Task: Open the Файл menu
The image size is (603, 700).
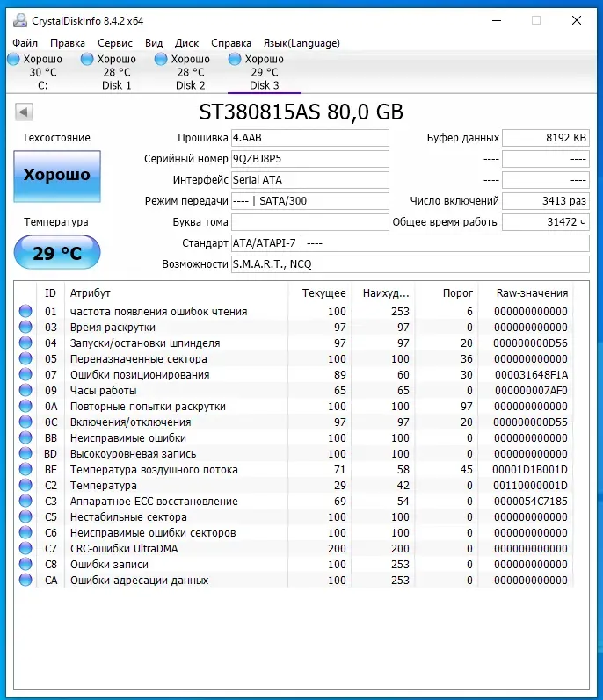Action: [x=25, y=43]
